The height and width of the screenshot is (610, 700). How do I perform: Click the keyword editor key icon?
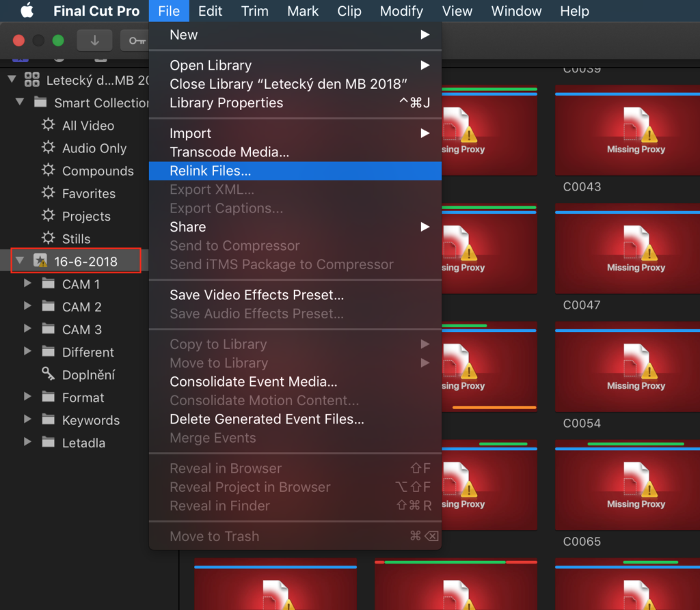click(x=137, y=40)
